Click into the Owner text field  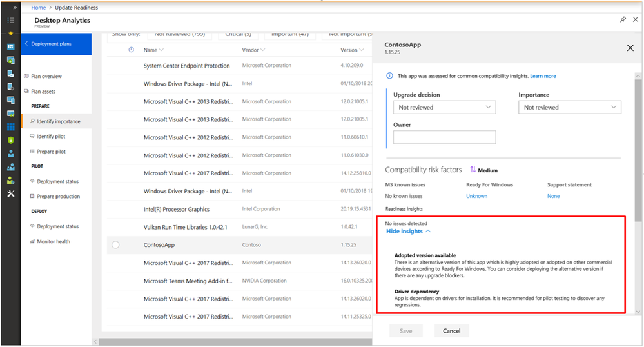pos(444,137)
